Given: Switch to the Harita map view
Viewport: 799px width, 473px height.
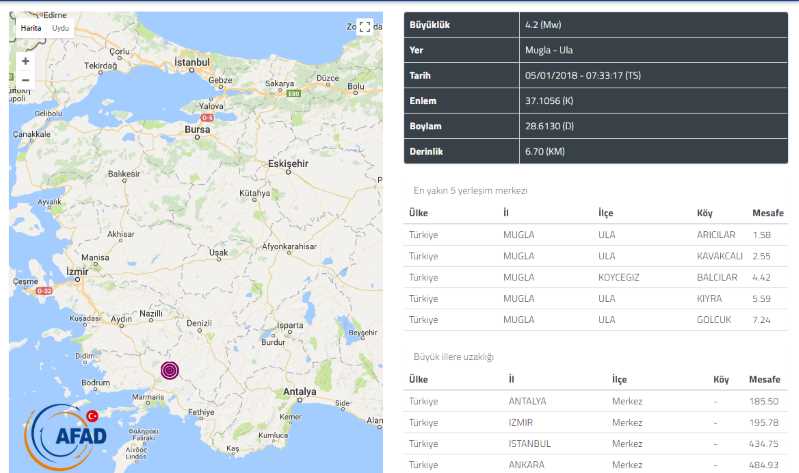Looking at the screenshot, I should (31, 28).
